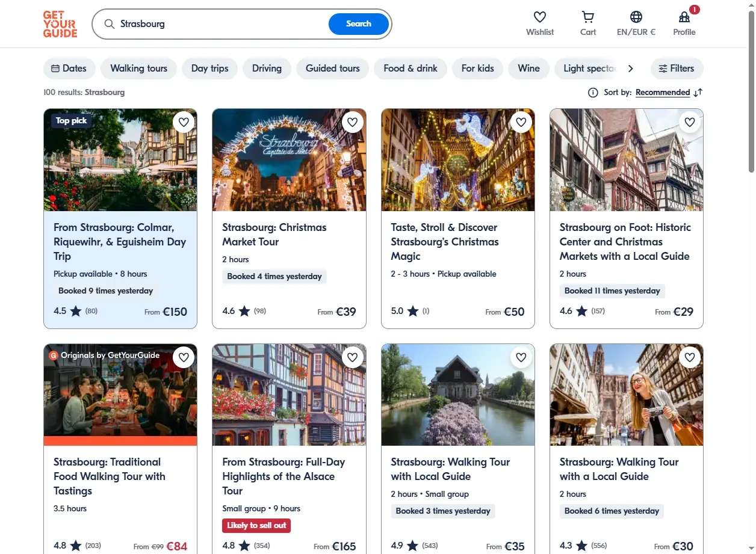756x554 pixels.
Task: Click the Booked 11 times yesterday label
Action: point(612,291)
